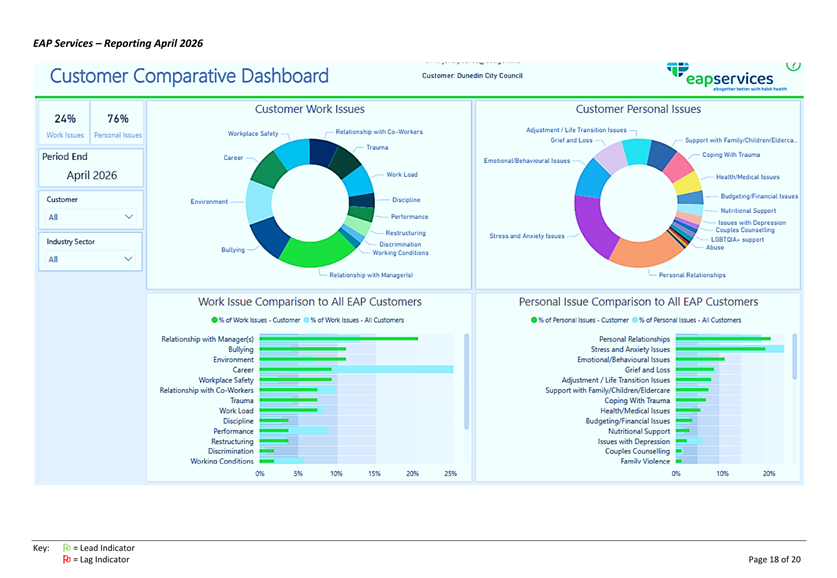Select the LGBTQIA+ support donut label
The width and height of the screenshot is (837, 578).
point(737,240)
